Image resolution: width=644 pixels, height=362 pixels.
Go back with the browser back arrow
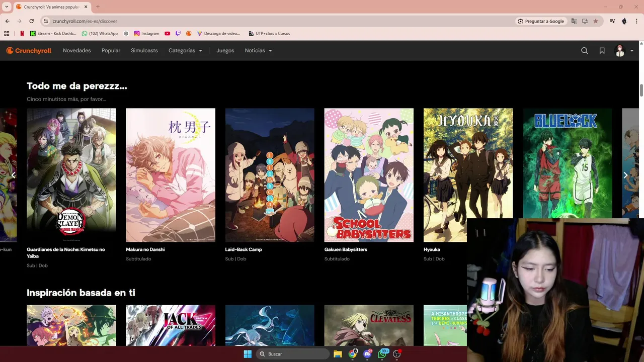(x=7, y=21)
